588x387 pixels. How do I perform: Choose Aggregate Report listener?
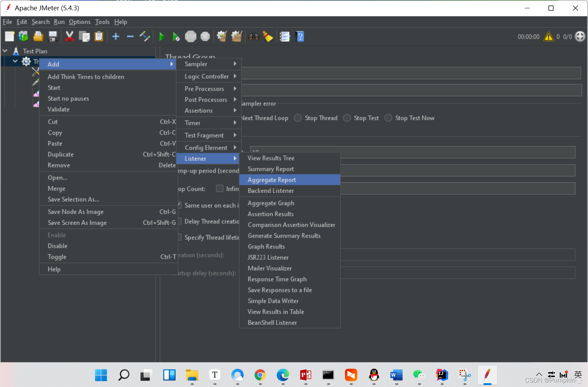pos(290,180)
